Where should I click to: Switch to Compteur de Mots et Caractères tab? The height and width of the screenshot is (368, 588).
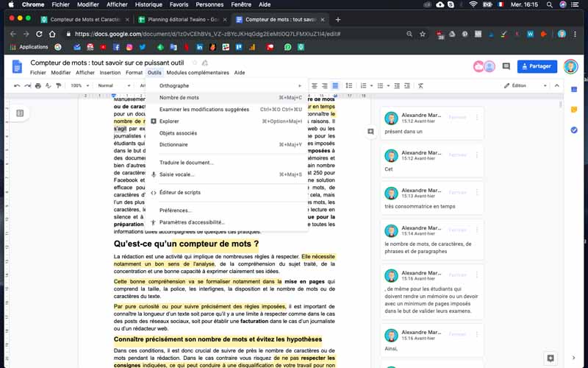click(85, 20)
